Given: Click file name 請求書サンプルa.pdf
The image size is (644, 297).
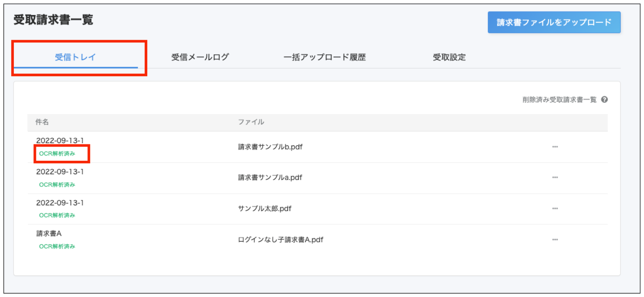Looking at the screenshot, I should 270,178.
